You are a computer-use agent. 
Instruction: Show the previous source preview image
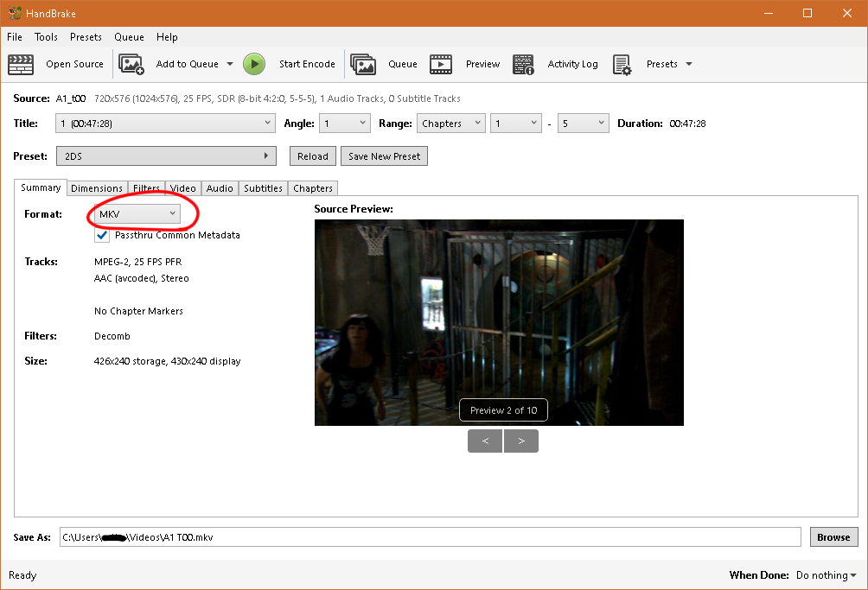pos(485,441)
